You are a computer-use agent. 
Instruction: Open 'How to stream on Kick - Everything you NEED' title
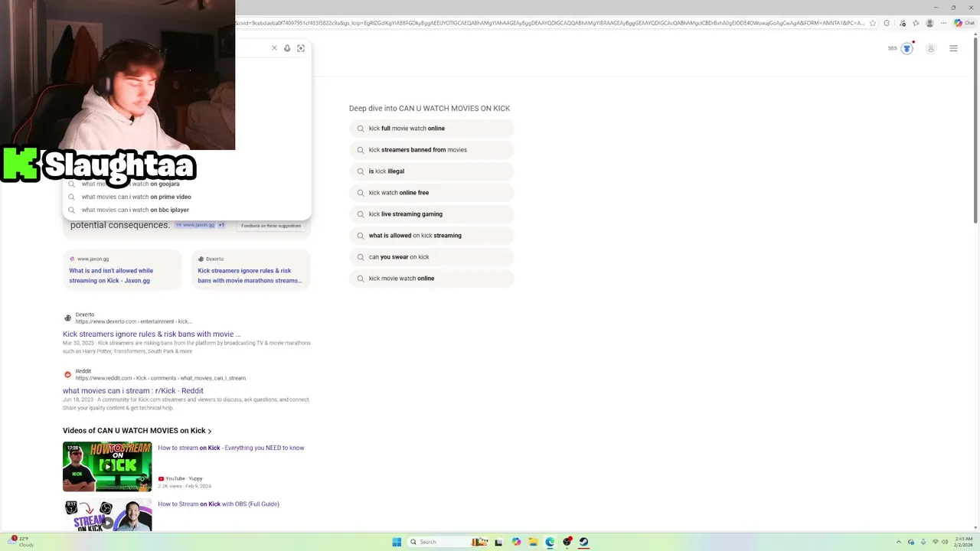click(231, 448)
